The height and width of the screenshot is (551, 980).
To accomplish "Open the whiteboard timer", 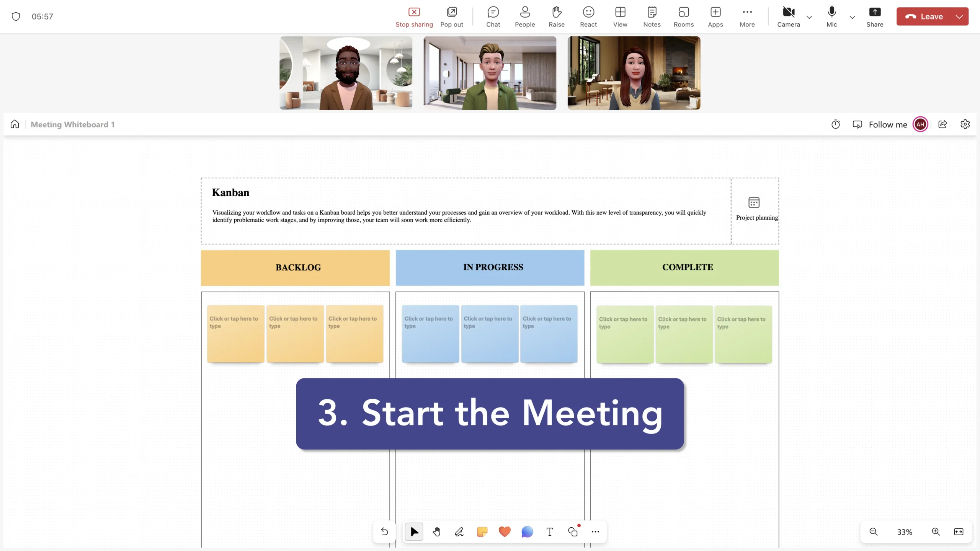I will [836, 124].
